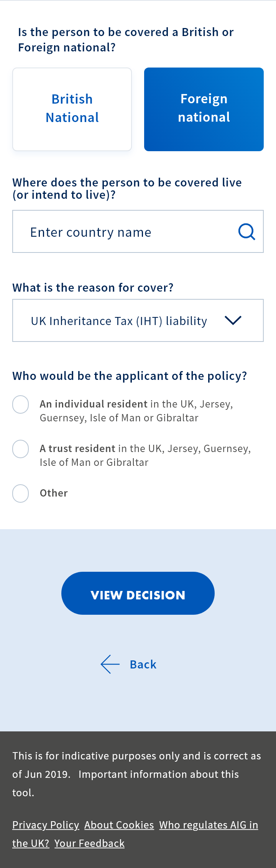
Task: Click the Other label text
Action: (x=54, y=493)
